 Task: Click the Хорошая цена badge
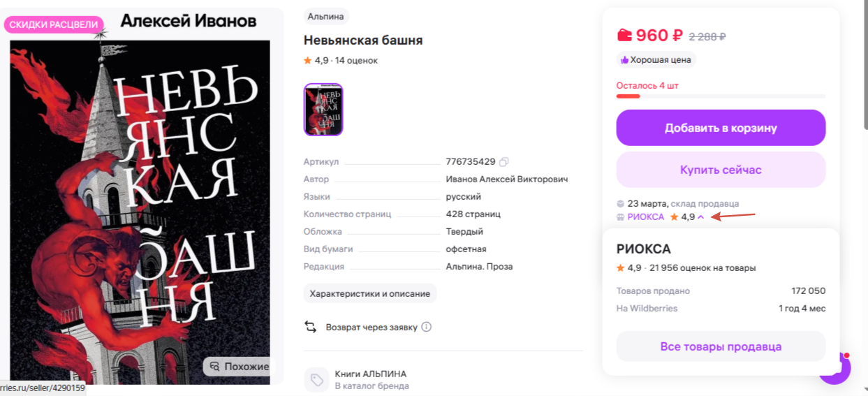656,60
